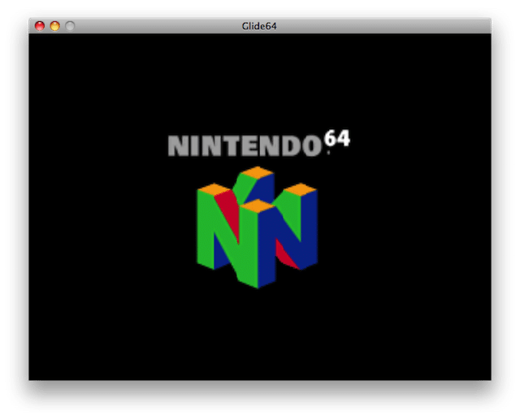
Task: Click the NINTENDO logo text
Action: (x=245, y=146)
